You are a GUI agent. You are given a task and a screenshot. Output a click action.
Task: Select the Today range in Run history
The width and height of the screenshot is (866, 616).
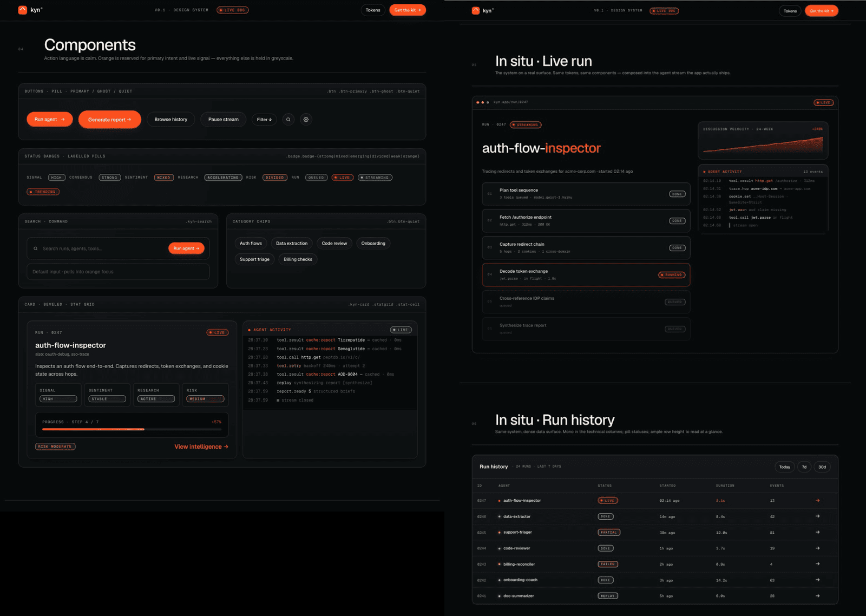[785, 467]
